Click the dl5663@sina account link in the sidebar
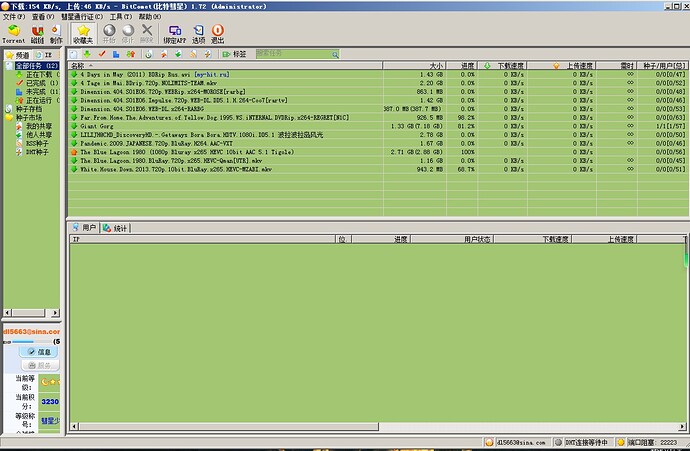This screenshot has height=451, width=690. 31,331
